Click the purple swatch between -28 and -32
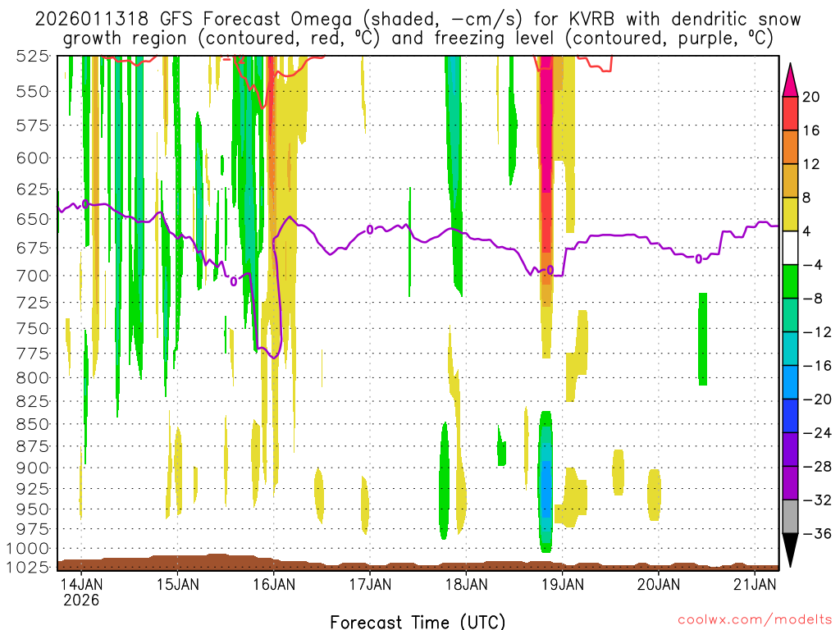The width and height of the screenshot is (840, 630). pos(790,483)
